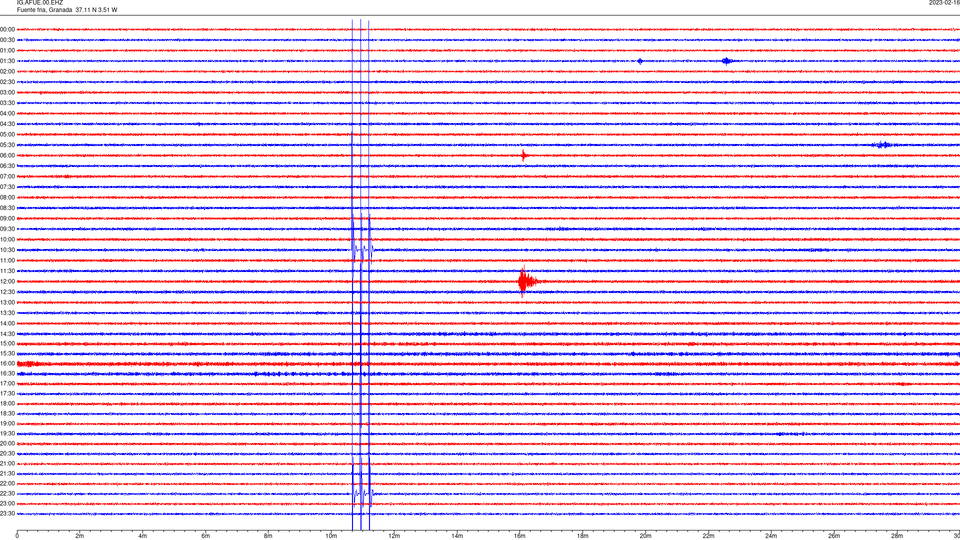Click the 8m tick on the time axis

click(x=268, y=536)
